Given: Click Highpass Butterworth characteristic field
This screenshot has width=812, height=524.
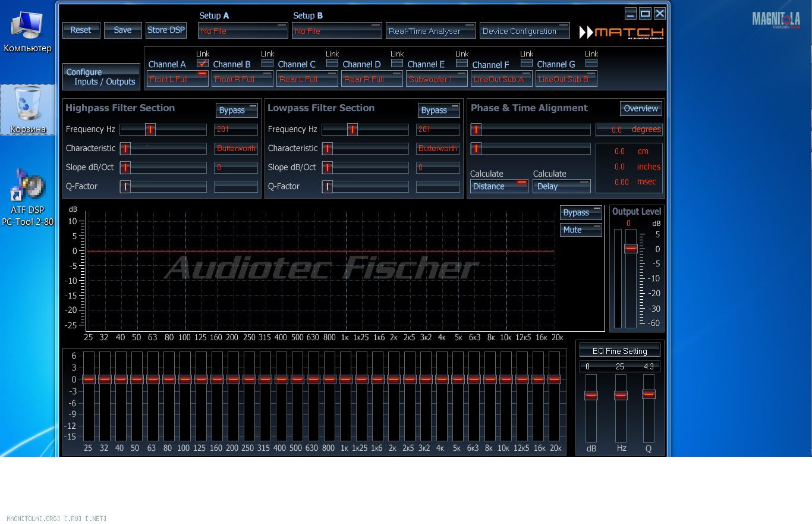Looking at the screenshot, I should pyautogui.click(x=236, y=148).
